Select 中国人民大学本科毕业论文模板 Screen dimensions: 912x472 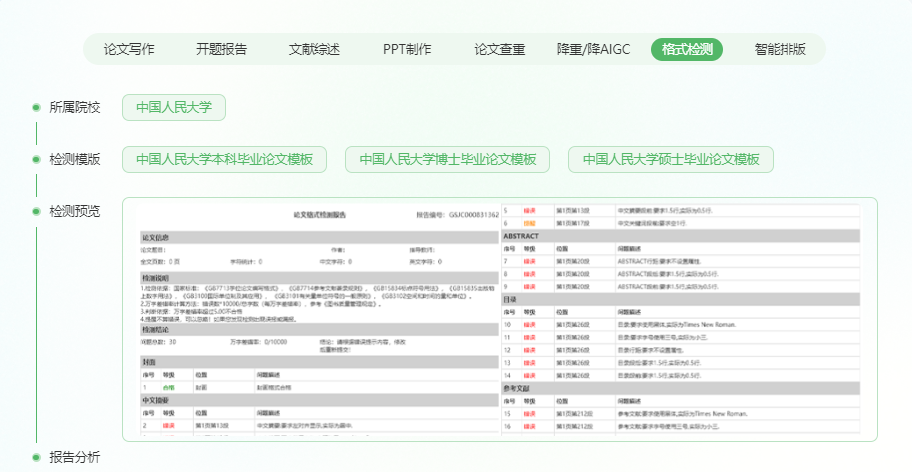point(225,159)
